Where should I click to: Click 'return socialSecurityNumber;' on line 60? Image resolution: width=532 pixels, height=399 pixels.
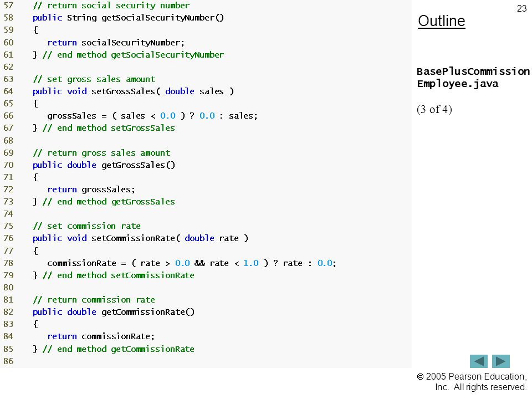click(116, 43)
